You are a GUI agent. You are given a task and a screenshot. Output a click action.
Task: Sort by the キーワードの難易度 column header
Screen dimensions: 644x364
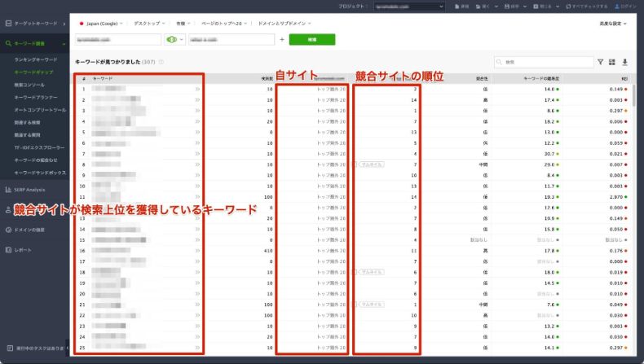coord(541,78)
